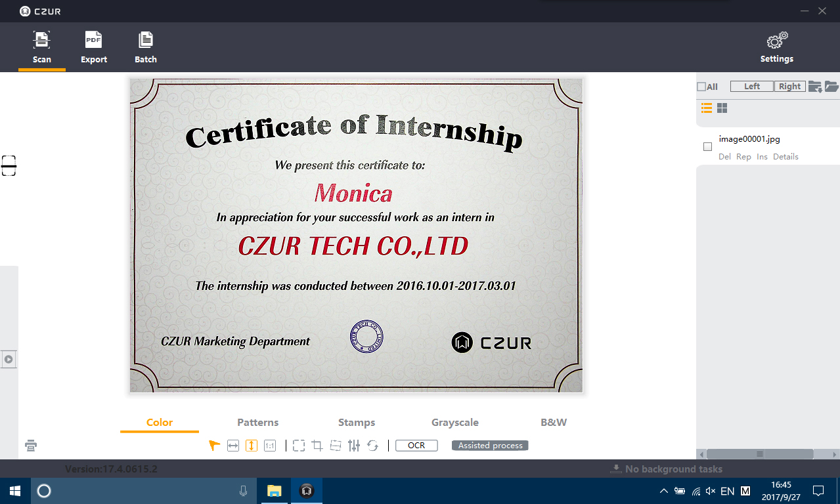The width and height of the screenshot is (840, 504).
Task: Click the file panel horizontal scrollbar thumb
Action: tap(760, 454)
